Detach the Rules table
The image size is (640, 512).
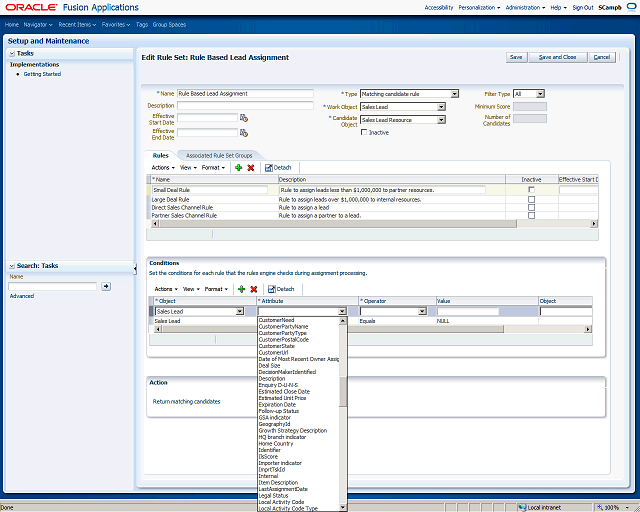pyautogui.click(x=278, y=167)
